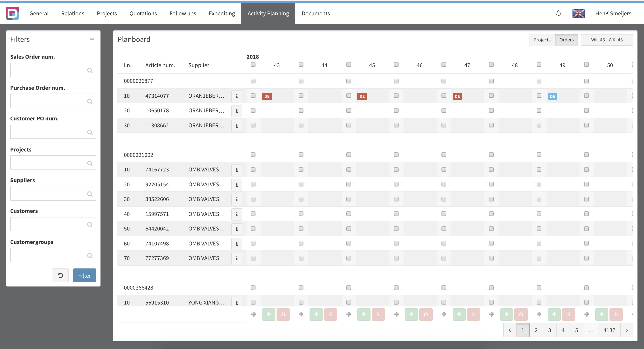Click the red trash button under week 43
Screen dimensions: 644x349
[x=283, y=314]
